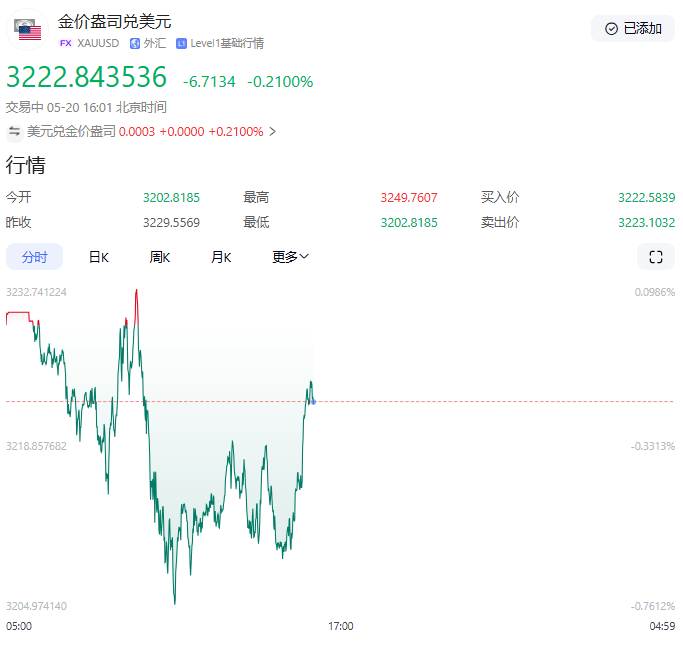Viewport: 683px width, 649px height.
Task: Click the 今开 value 3202.8185
Action: [171, 197]
